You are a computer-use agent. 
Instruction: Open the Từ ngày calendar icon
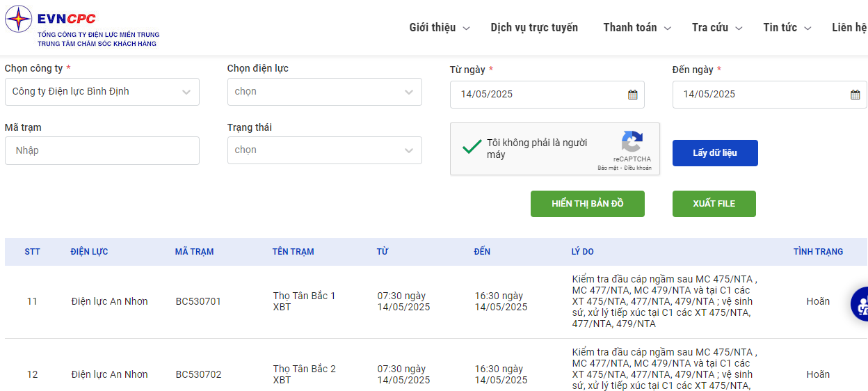tap(633, 95)
